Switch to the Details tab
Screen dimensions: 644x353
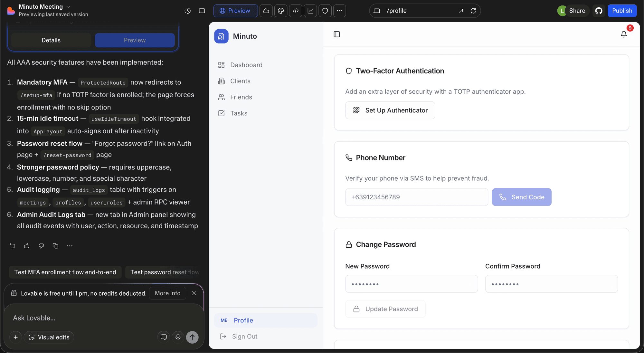point(51,40)
